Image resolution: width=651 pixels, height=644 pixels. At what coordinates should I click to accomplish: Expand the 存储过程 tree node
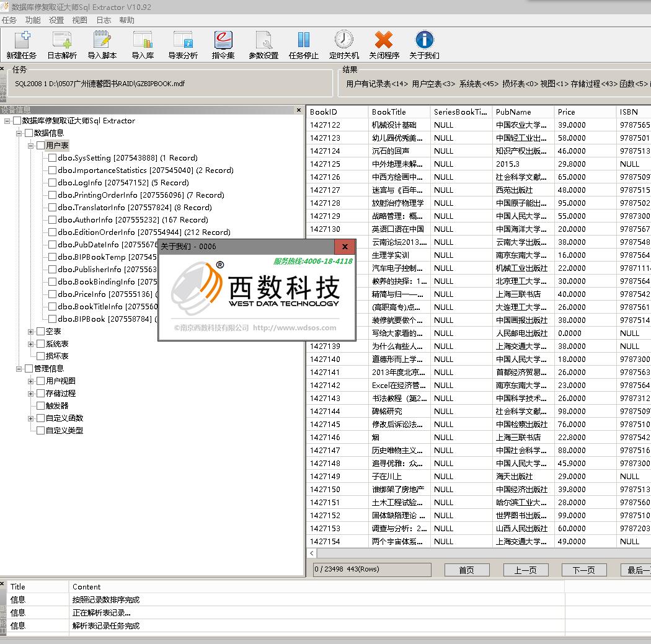[30, 394]
